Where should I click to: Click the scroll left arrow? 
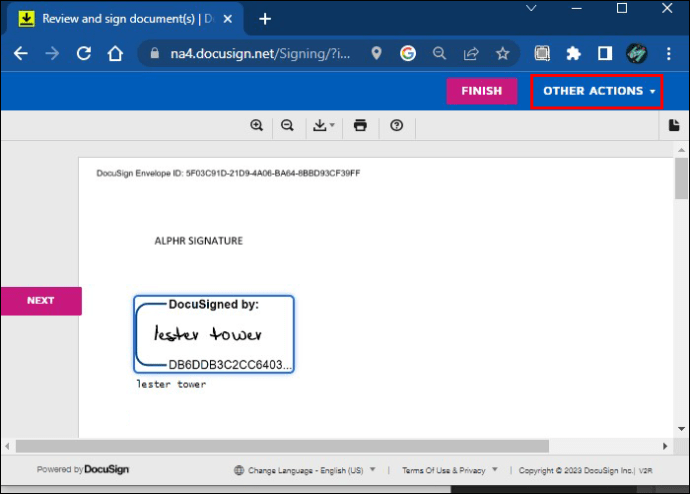(7, 446)
